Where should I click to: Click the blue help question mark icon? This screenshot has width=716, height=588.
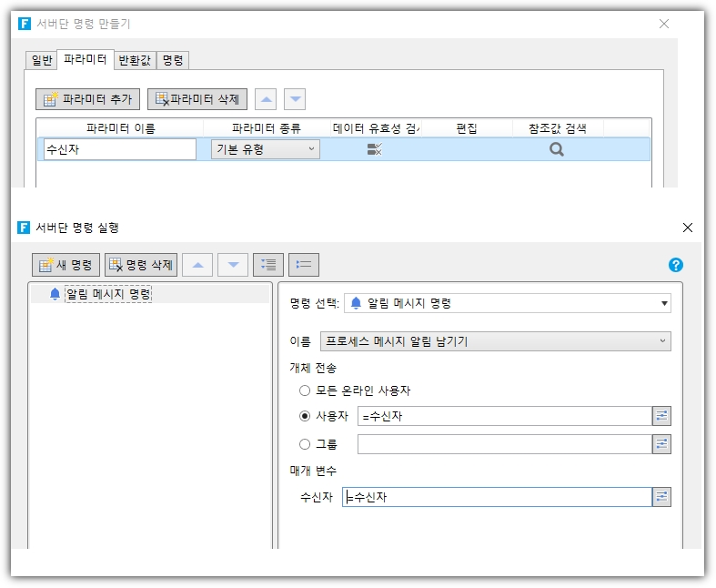(675, 265)
